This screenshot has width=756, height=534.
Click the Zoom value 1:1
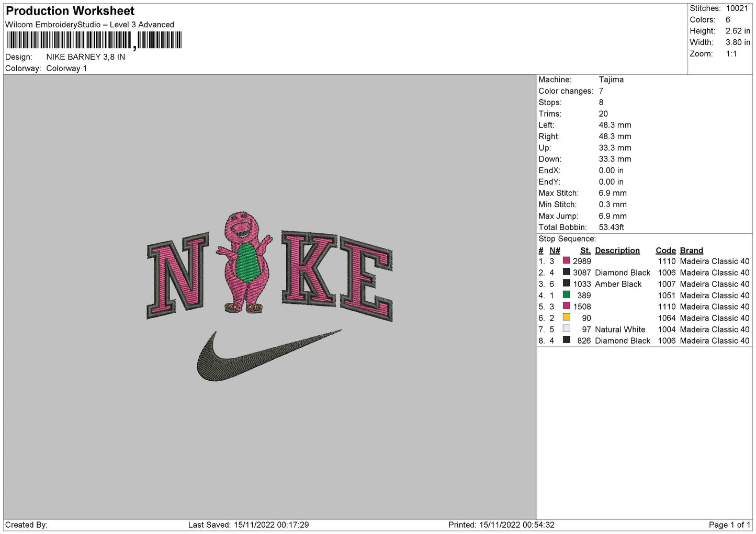(x=731, y=54)
